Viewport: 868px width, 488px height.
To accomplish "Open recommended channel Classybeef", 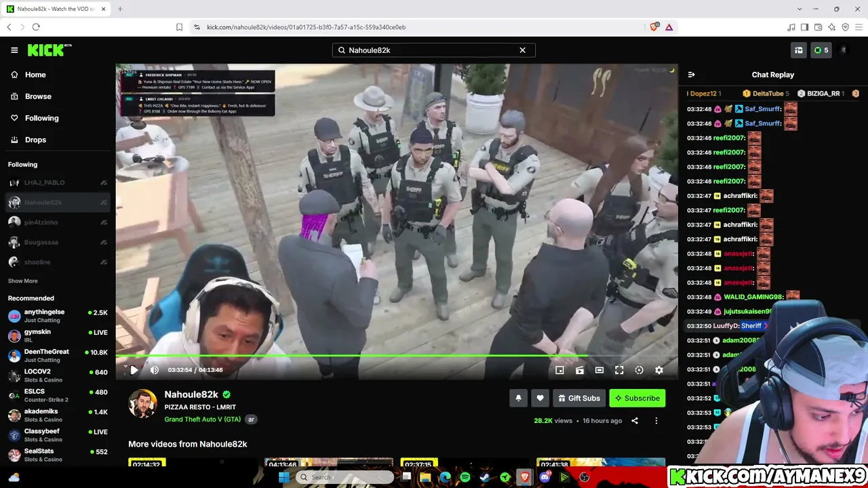I will click(x=58, y=435).
